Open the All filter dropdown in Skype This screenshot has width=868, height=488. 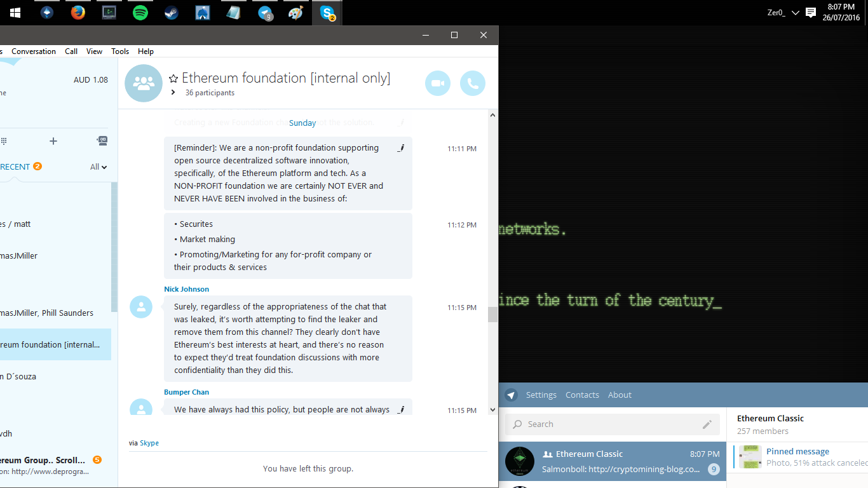[x=98, y=167]
